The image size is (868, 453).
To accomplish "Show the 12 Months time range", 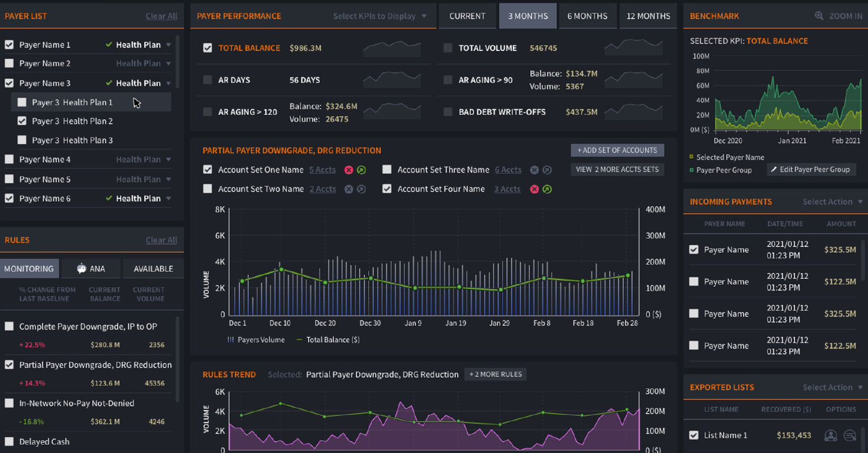I will [x=648, y=16].
